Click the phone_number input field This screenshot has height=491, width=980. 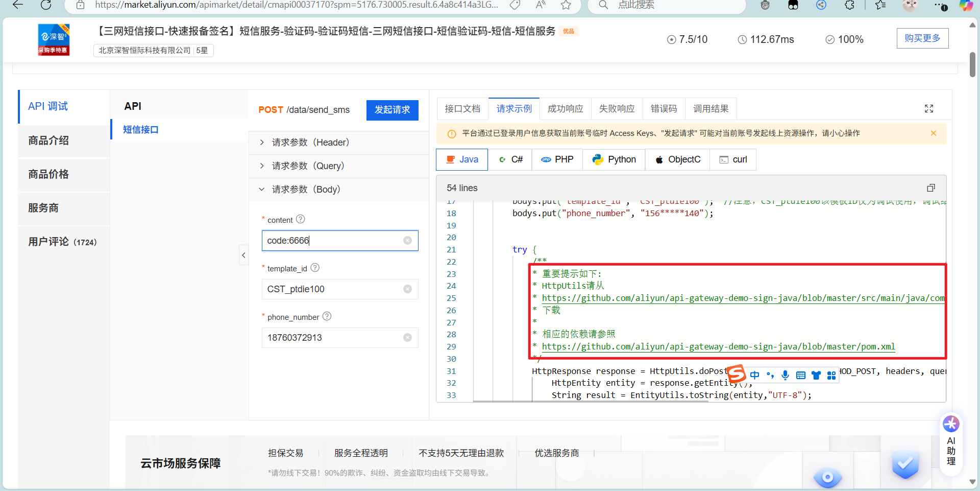(340, 338)
